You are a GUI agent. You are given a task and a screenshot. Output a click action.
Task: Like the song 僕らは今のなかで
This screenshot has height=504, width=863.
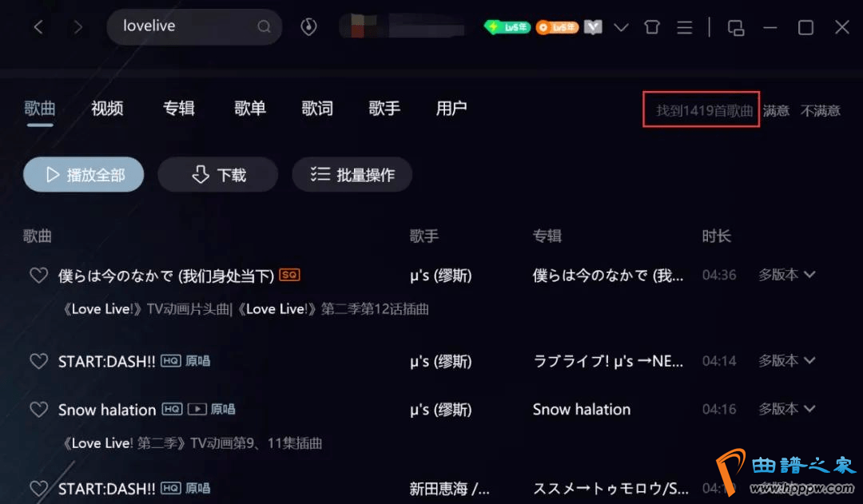click(38, 275)
